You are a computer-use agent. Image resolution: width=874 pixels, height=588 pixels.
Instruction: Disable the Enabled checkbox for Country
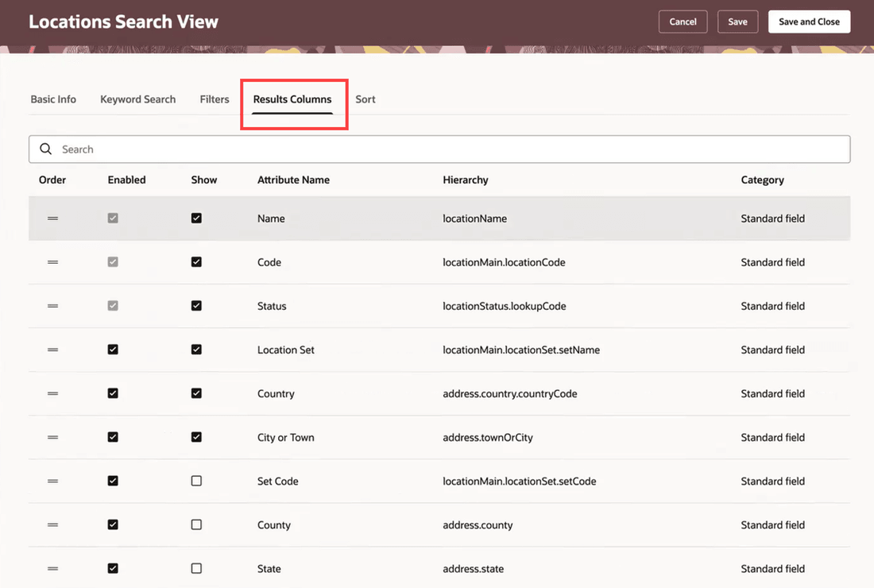(113, 393)
